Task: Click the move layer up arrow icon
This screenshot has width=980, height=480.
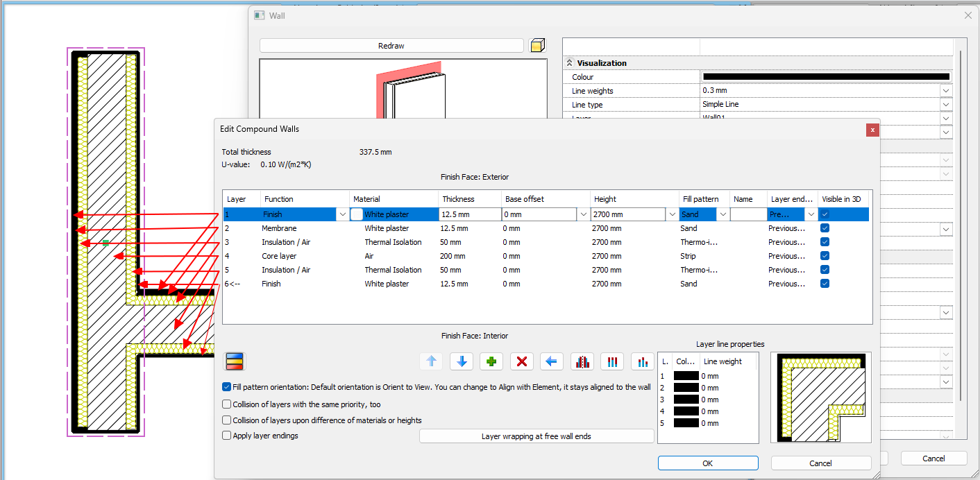Action: point(431,361)
